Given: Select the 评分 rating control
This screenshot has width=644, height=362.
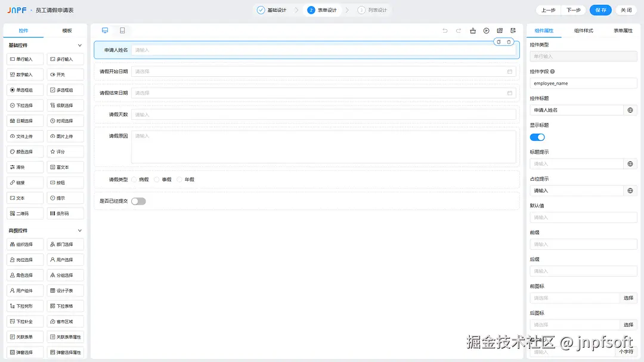Looking at the screenshot, I should 66,151.
